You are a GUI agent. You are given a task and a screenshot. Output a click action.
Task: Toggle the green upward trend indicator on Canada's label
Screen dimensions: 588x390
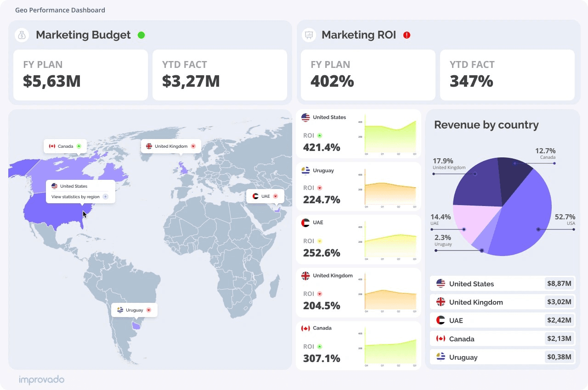point(79,146)
